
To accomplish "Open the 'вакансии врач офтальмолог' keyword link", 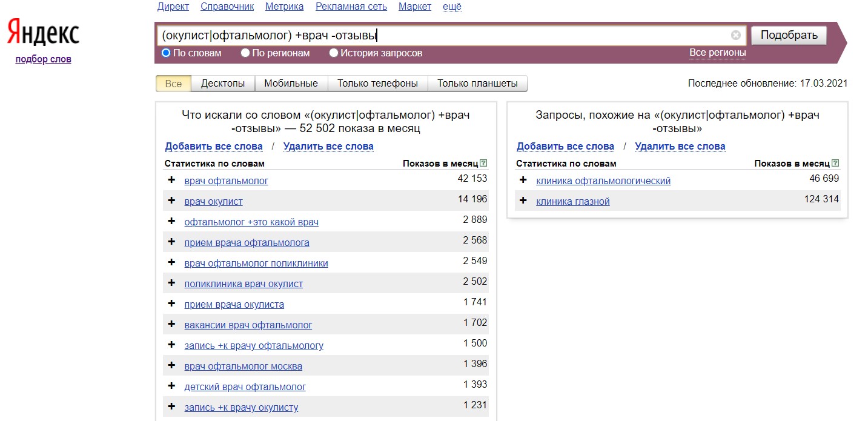I will 248,325.
